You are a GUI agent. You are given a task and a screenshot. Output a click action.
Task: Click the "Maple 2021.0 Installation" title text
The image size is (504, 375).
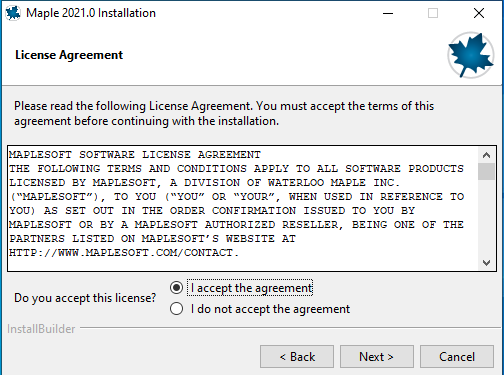pos(91,13)
